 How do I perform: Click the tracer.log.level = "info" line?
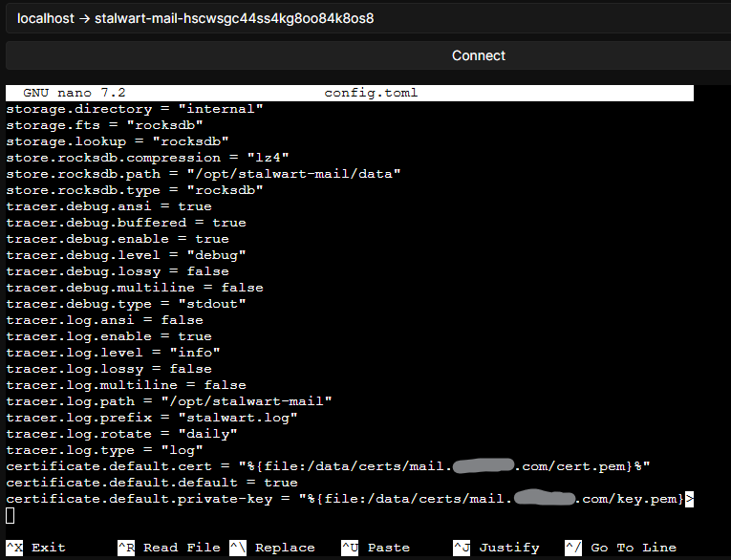click(x=113, y=353)
